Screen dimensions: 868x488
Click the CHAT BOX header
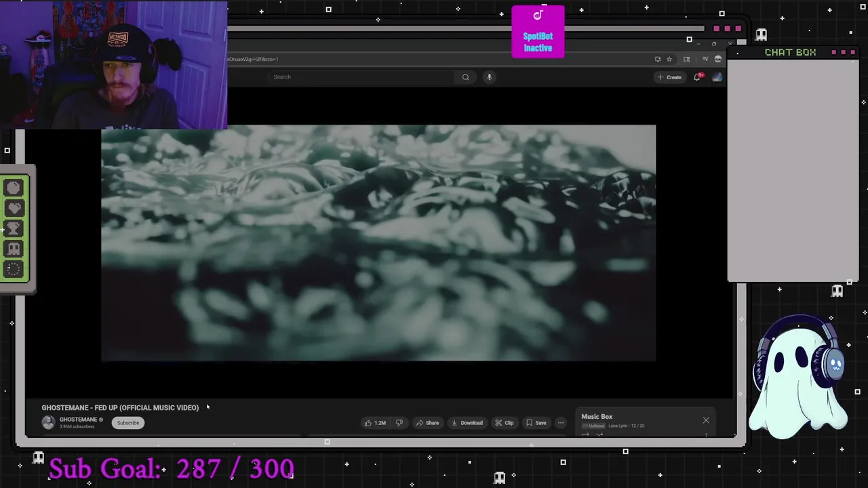click(x=790, y=52)
